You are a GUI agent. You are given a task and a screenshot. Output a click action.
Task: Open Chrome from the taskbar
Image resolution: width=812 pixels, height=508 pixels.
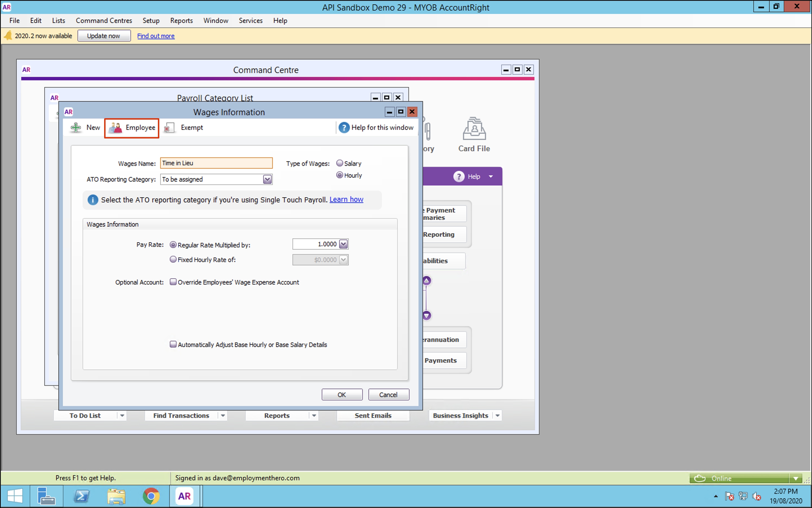[151, 496]
